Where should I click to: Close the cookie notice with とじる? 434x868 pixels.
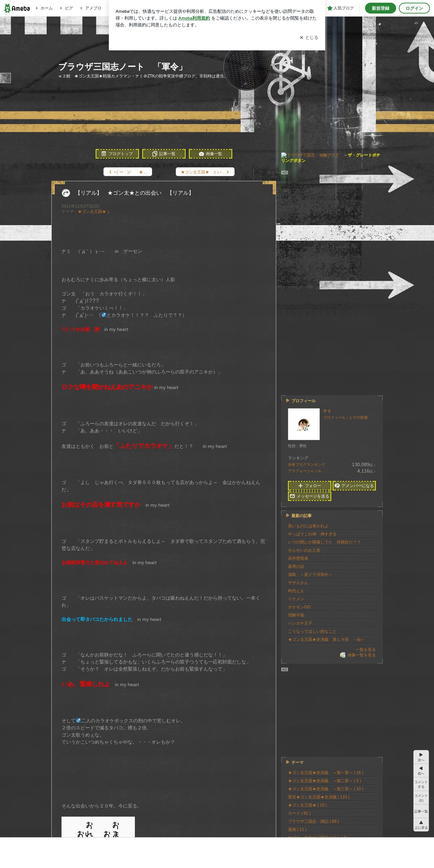click(x=309, y=38)
